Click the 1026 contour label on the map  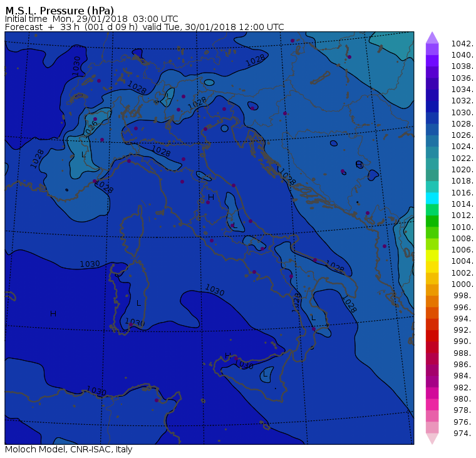tap(91, 128)
